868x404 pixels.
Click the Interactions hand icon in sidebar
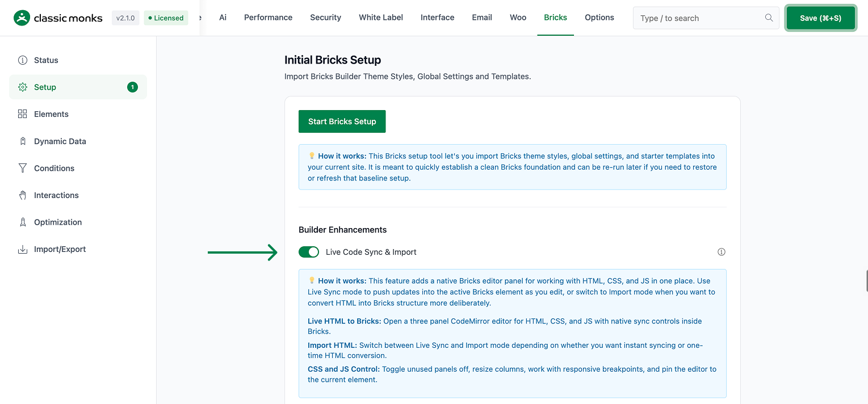23,195
